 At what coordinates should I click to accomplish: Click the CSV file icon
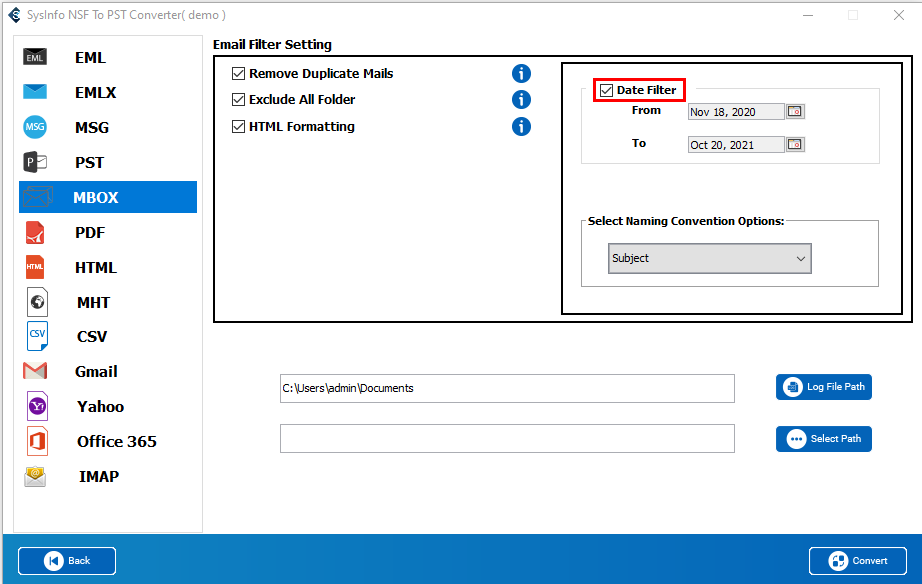[x=37, y=336]
